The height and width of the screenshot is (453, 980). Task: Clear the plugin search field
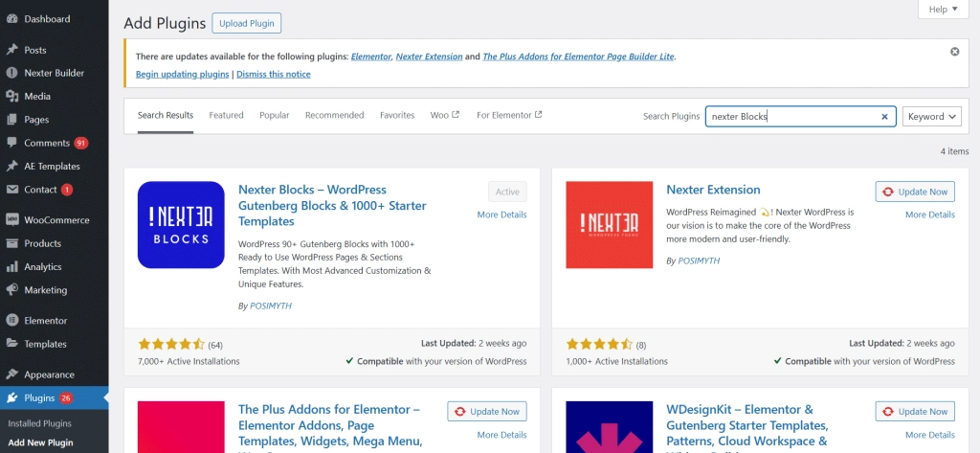(884, 117)
